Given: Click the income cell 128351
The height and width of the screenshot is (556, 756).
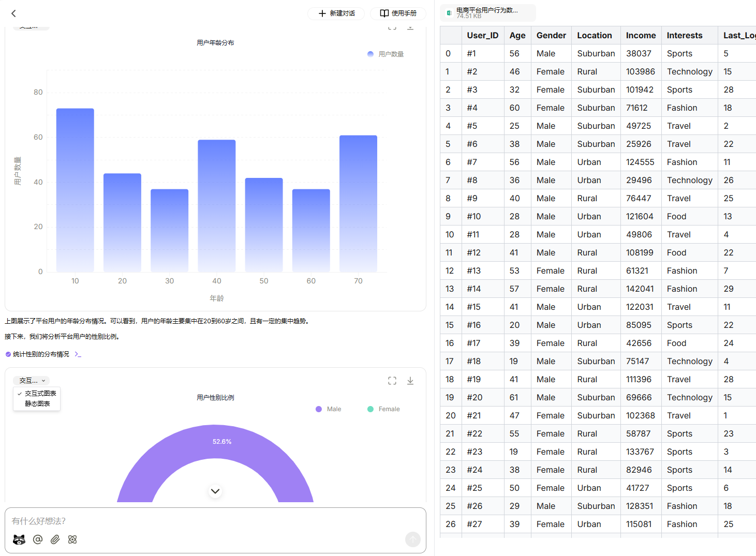Looking at the screenshot, I should tap(641, 506).
